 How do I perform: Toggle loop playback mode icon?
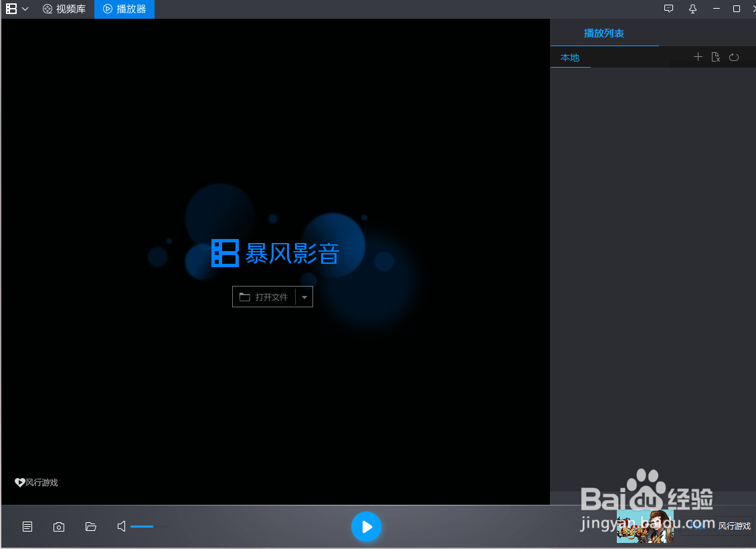click(x=734, y=57)
